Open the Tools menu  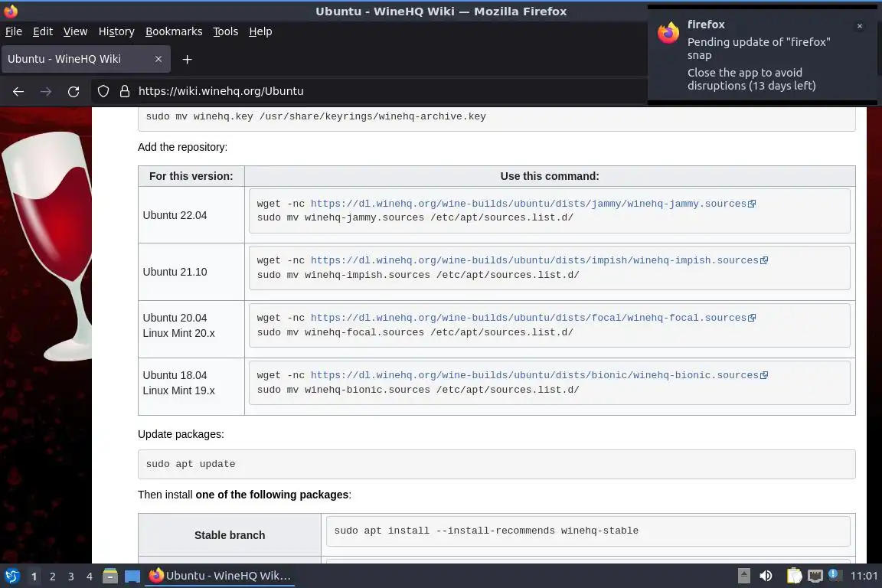point(226,31)
